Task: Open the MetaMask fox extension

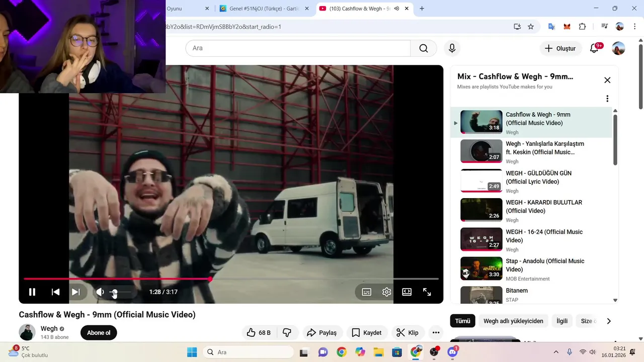Action: click(567, 27)
